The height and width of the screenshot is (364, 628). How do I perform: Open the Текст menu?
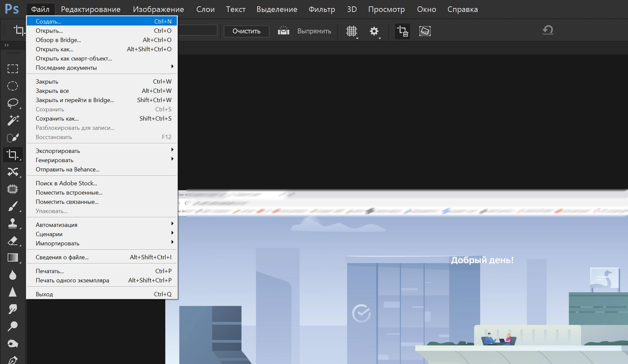[x=235, y=9]
